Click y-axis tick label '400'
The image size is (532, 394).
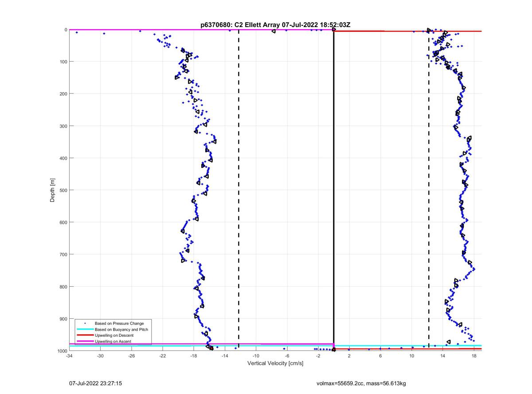pos(63,158)
